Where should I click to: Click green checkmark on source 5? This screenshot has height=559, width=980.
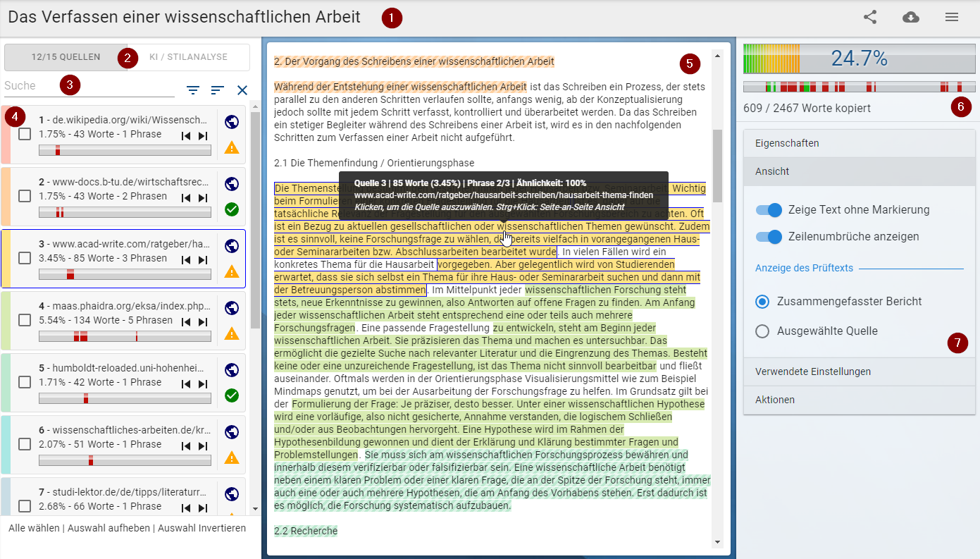click(232, 395)
